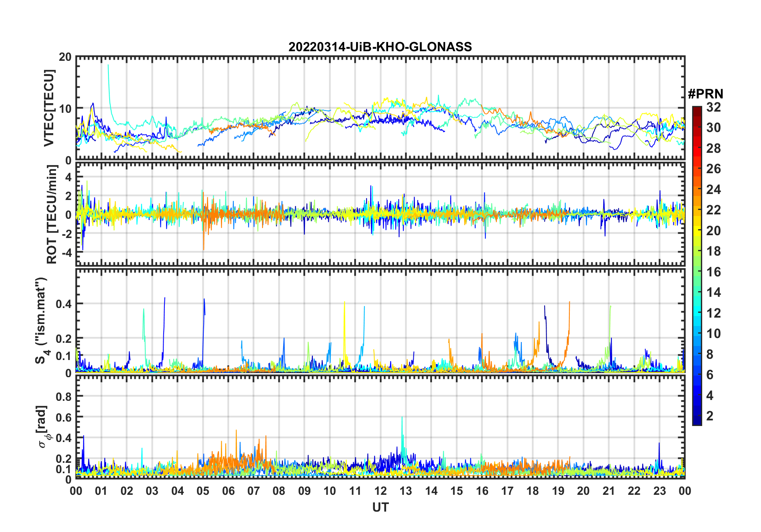Click the cyan sigma phi peak near 13 UT
The height and width of the screenshot is (532, 761).
pyautogui.click(x=402, y=430)
